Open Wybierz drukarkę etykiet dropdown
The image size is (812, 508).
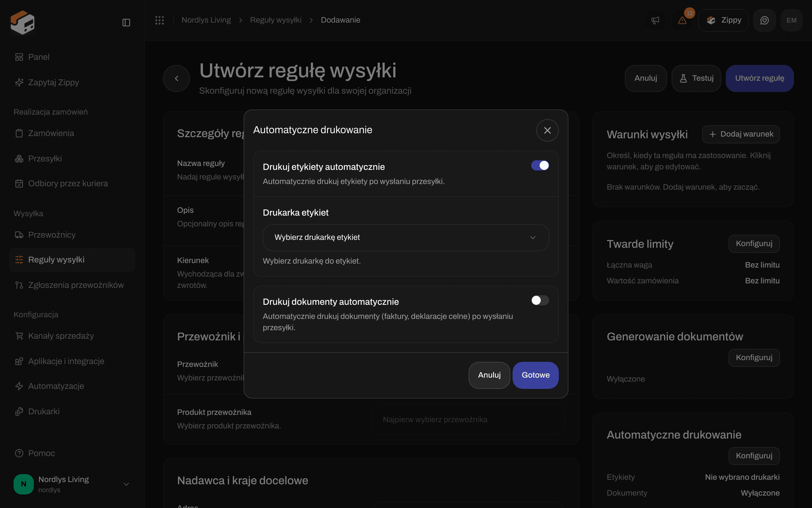[406, 238]
